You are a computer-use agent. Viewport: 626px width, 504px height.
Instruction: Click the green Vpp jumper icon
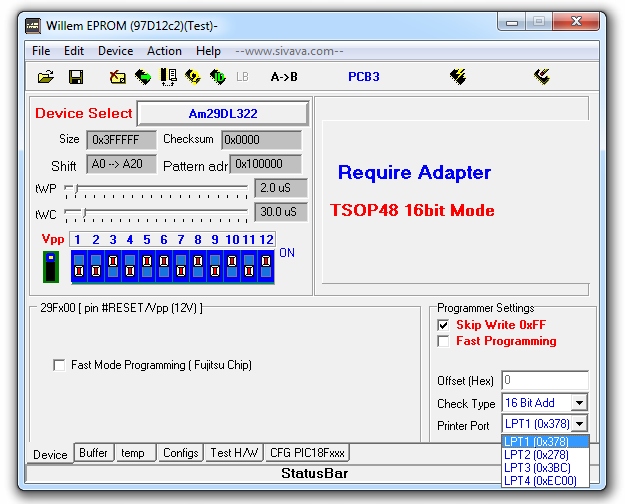[51, 267]
